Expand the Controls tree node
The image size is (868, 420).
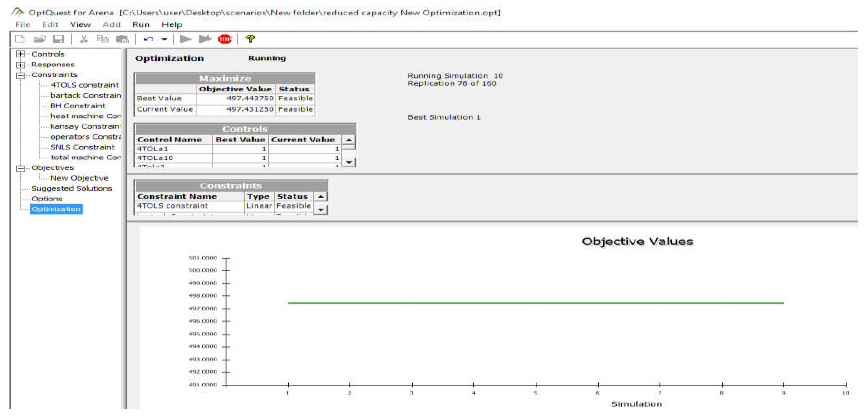[x=21, y=54]
